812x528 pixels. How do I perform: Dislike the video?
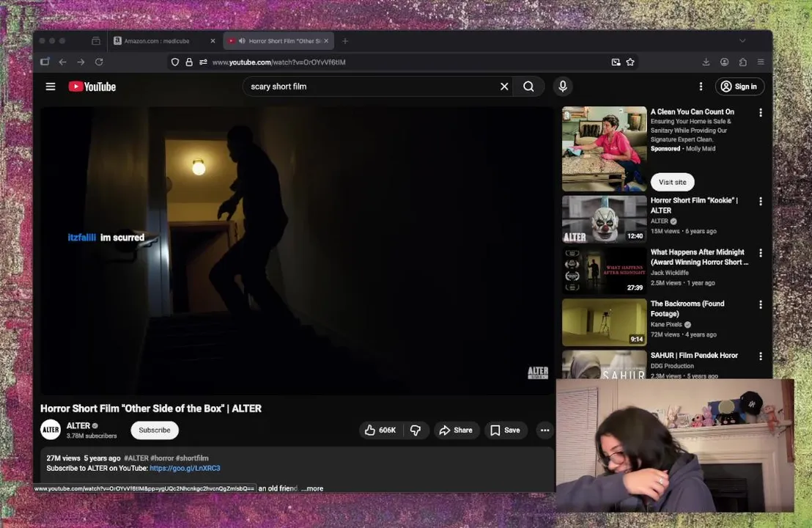coord(416,430)
